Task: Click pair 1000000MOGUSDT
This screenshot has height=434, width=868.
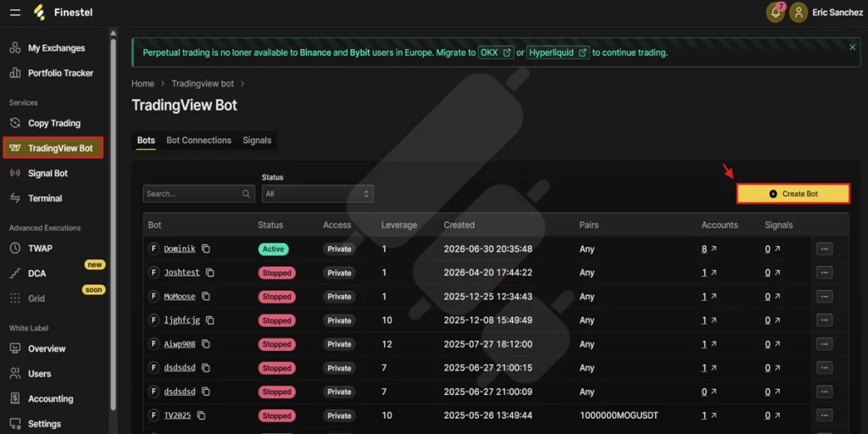Action: (x=619, y=415)
